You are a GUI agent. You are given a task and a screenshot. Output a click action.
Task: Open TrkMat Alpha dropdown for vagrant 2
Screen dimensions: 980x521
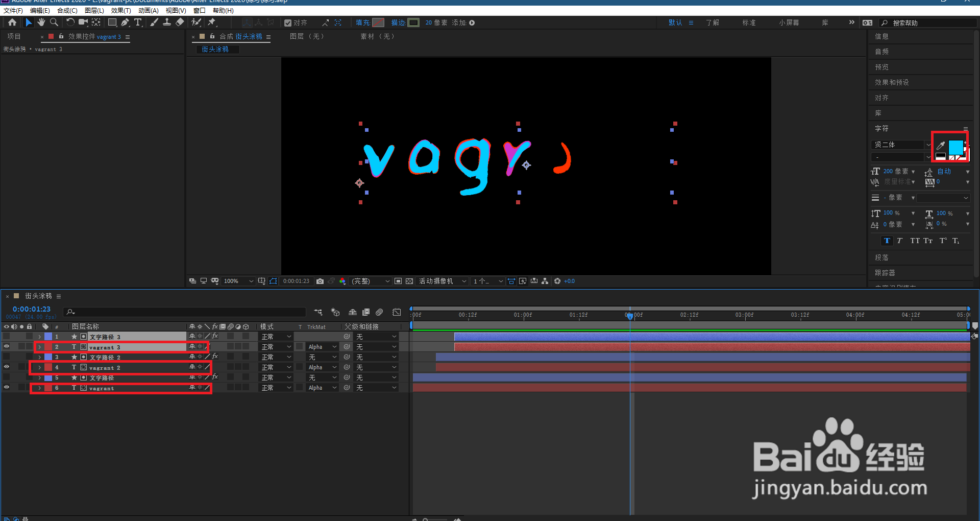coord(323,367)
